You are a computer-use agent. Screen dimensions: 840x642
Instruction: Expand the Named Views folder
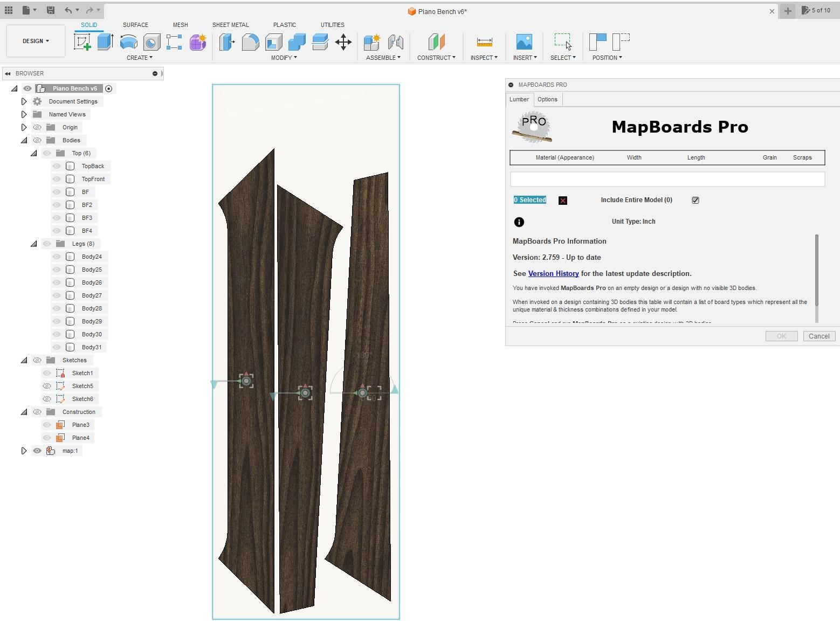pyautogui.click(x=24, y=114)
